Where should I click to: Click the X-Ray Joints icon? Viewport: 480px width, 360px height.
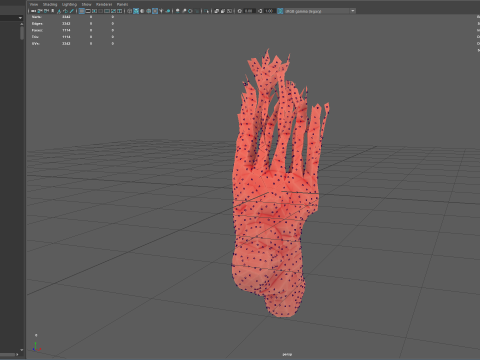(229, 11)
